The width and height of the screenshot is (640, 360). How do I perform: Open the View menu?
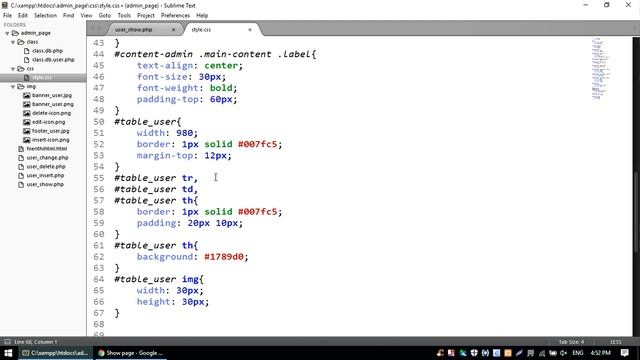86,16
